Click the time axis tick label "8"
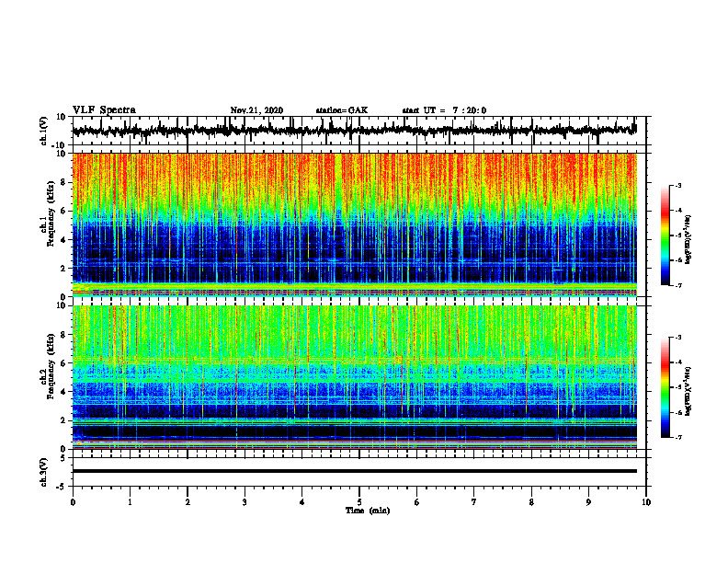Screen dimensions: 728x563 531,502
